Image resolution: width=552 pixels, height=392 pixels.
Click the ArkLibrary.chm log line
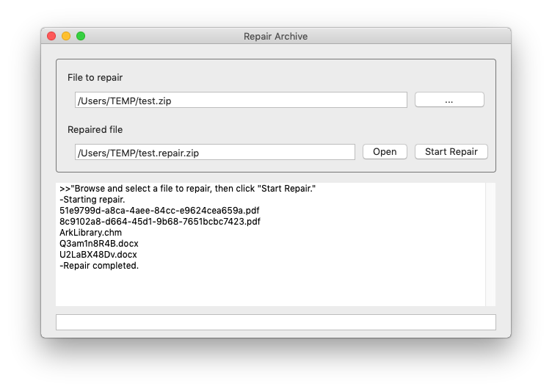tap(90, 233)
